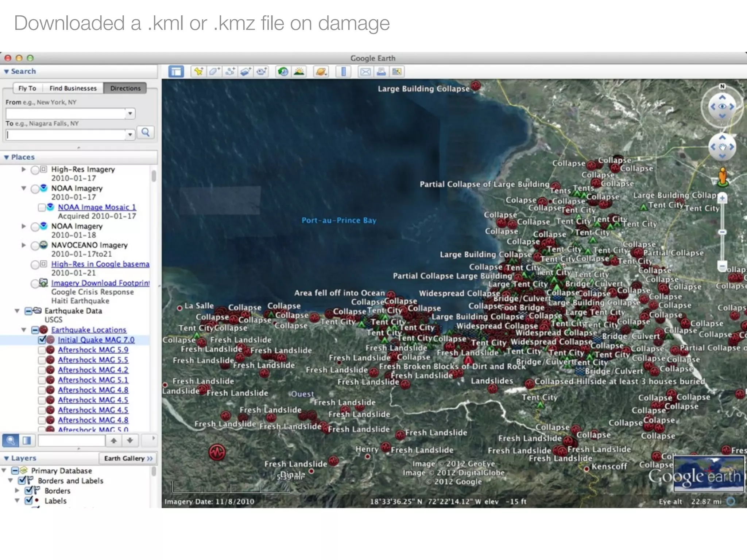Collapse the Search panel triangle
This screenshot has height=560, width=747.
pos(6,72)
